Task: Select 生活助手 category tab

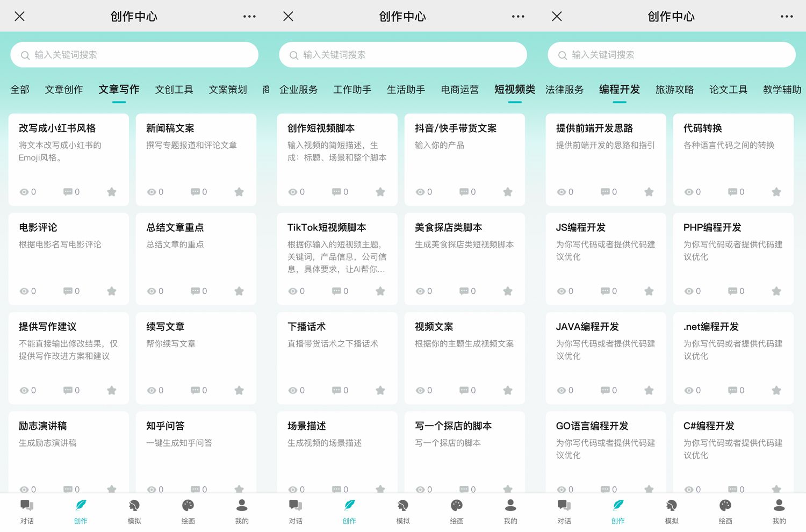Action: click(406, 90)
